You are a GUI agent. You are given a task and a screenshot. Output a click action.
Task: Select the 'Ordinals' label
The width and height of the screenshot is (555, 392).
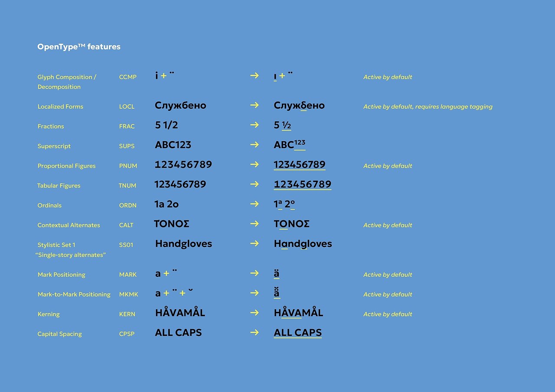(50, 206)
